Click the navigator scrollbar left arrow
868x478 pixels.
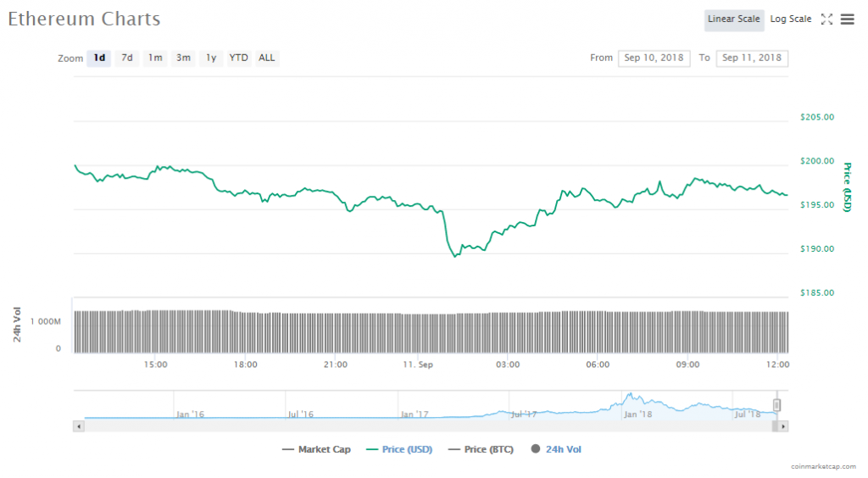click(x=80, y=426)
